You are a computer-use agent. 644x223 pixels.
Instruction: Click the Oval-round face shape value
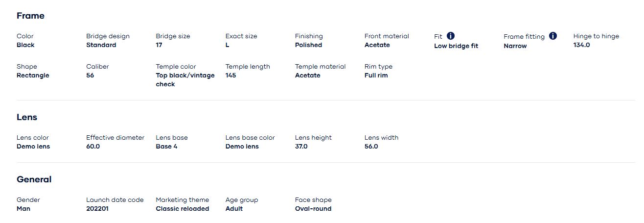pos(313,209)
